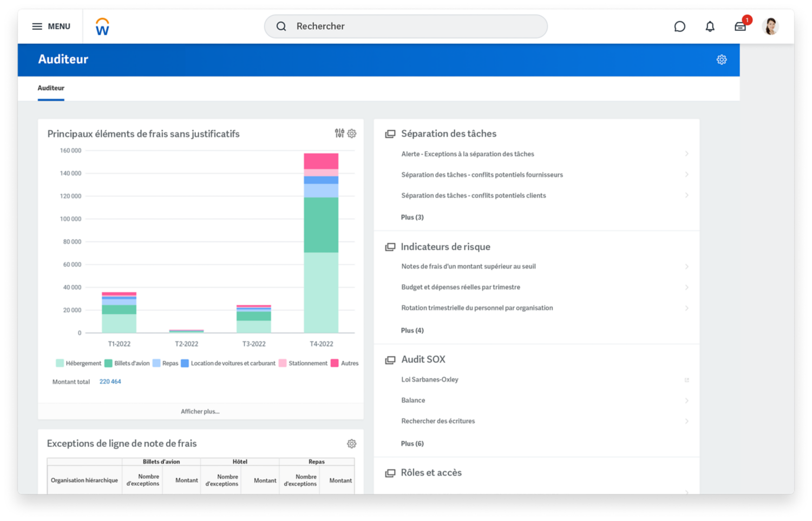The height and width of the screenshot is (521, 812).
Task: Open the inbox tray icon
Action: pyautogui.click(x=740, y=27)
